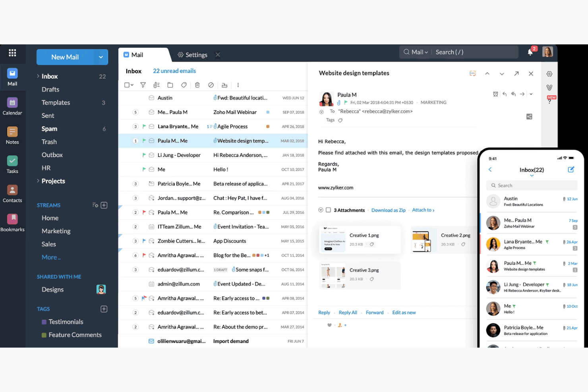The width and height of the screenshot is (588, 392).
Task: Open the Bookmarks app in sidebar
Action: click(x=12, y=223)
